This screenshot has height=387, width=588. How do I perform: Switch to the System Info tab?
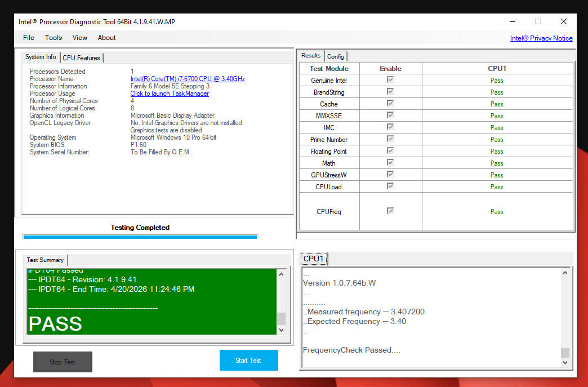pyautogui.click(x=41, y=57)
